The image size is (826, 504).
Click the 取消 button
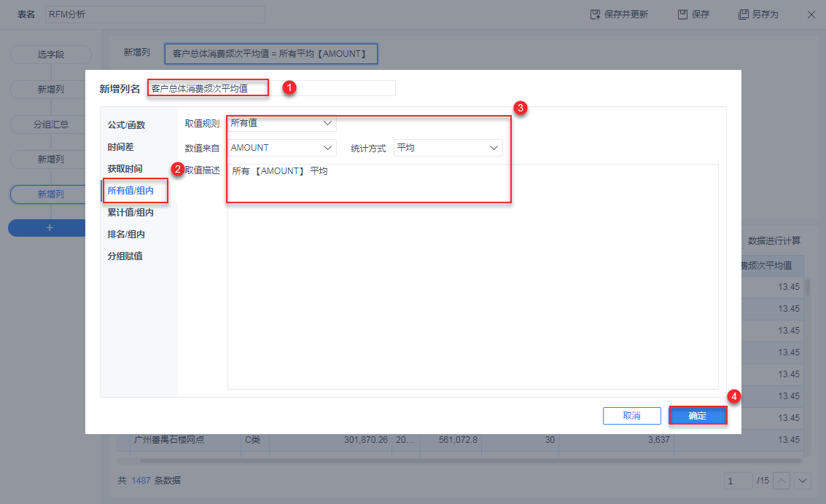(x=631, y=416)
